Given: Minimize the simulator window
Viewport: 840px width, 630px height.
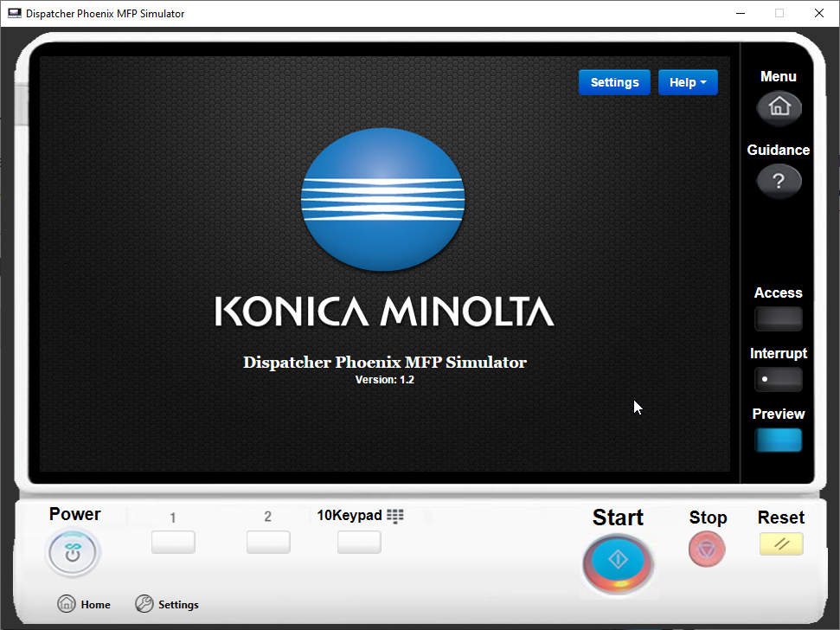Looking at the screenshot, I should click(741, 13).
